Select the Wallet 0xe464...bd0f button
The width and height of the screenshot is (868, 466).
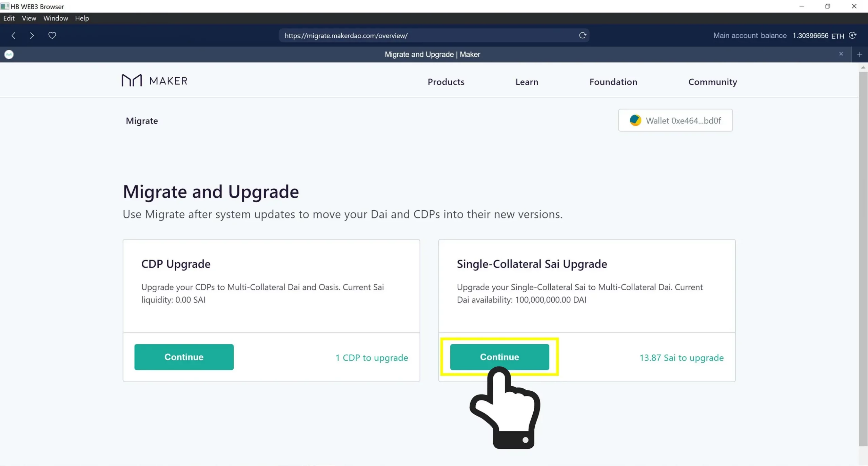tap(675, 120)
